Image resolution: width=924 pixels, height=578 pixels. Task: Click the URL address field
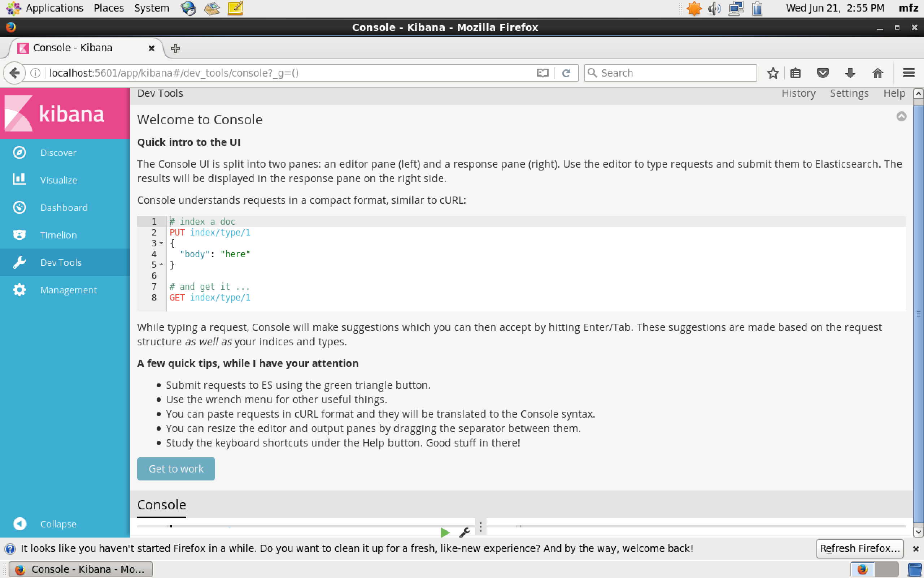coord(290,73)
